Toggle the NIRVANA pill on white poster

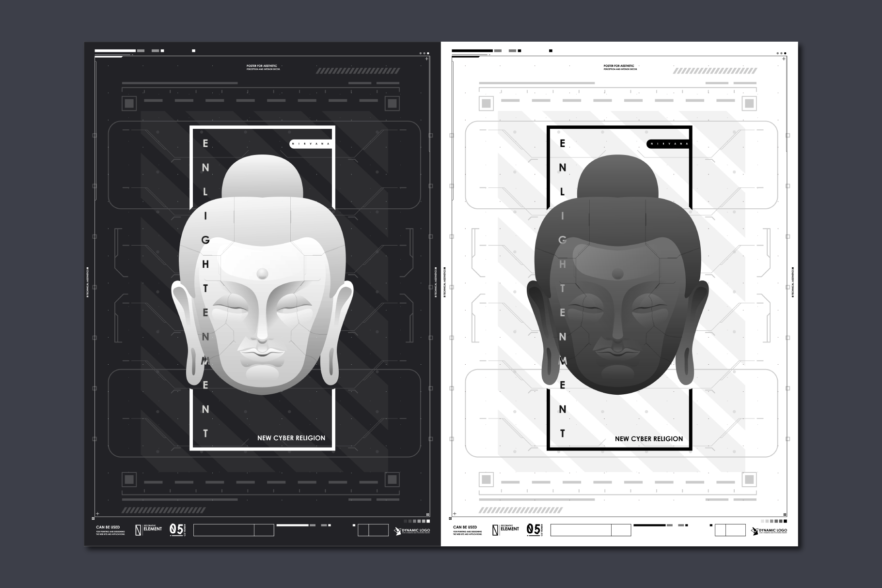pyautogui.click(x=668, y=144)
